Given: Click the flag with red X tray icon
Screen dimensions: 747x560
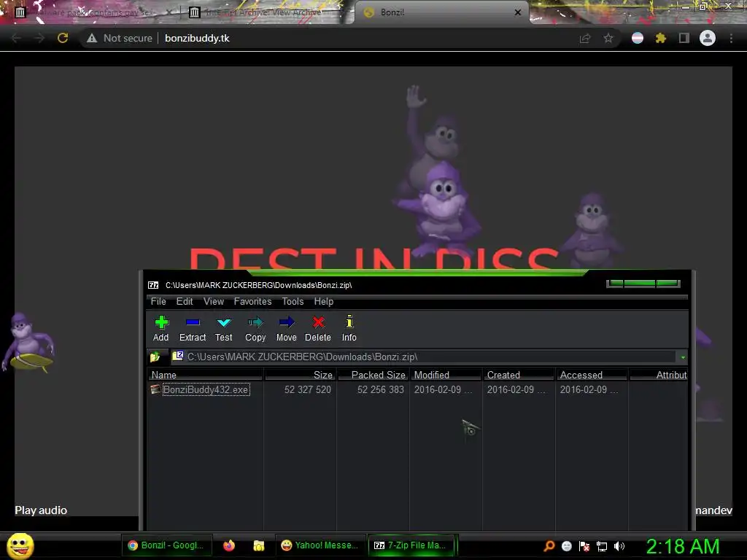Looking at the screenshot, I should (584, 546).
